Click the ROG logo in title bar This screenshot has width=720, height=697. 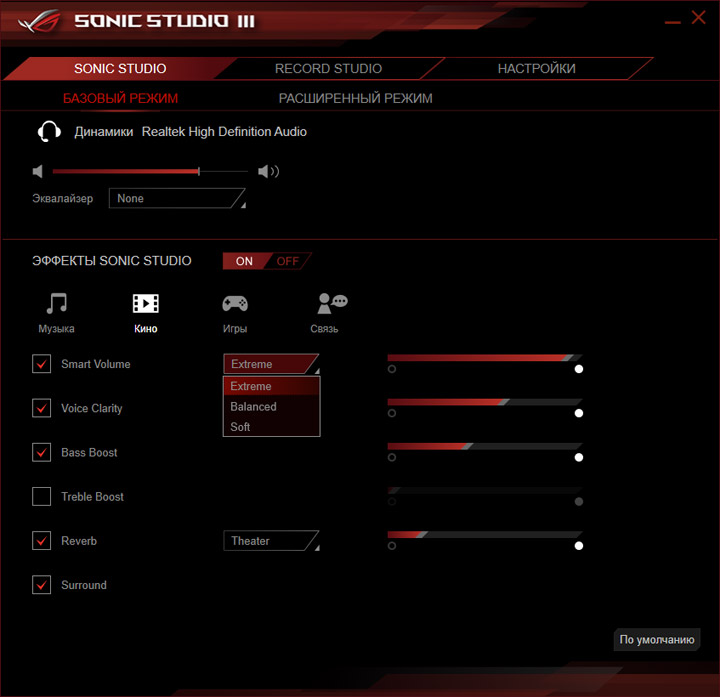pyautogui.click(x=39, y=21)
